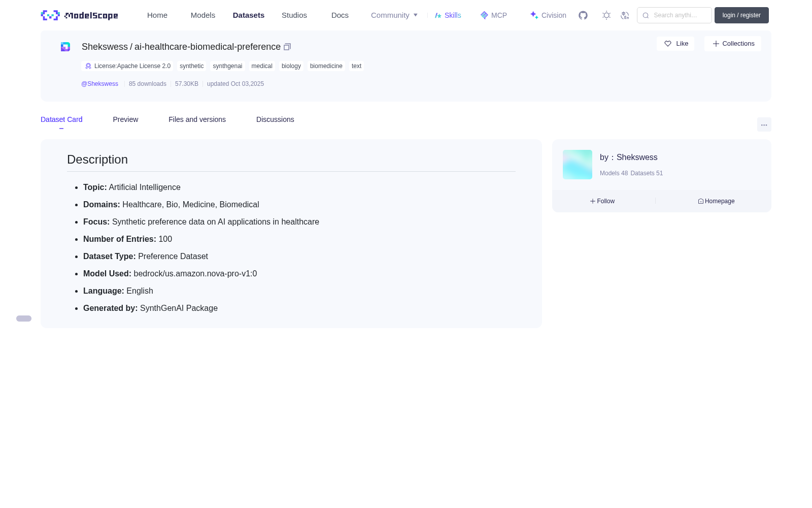Screen dimensions: 812x508
Task: Click the Generated by: SynthGenAI Package line
Action: (150, 308)
